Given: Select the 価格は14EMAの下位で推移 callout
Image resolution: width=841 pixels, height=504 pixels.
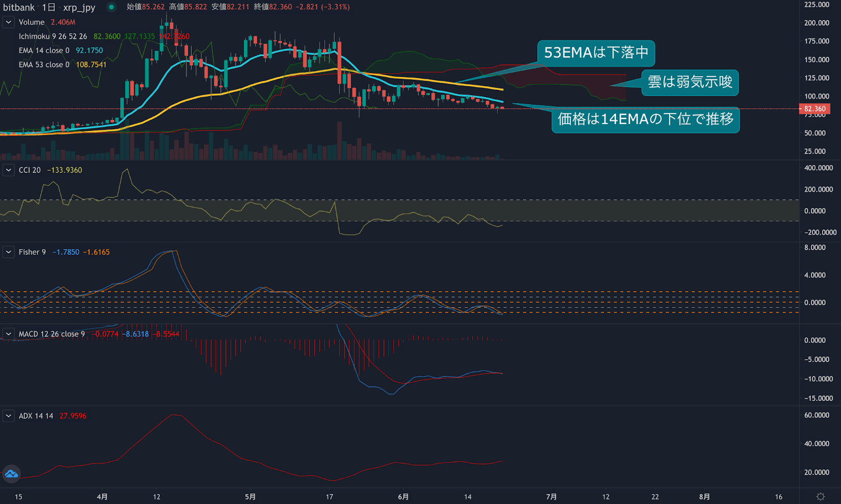Looking at the screenshot, I should [645, 120].
